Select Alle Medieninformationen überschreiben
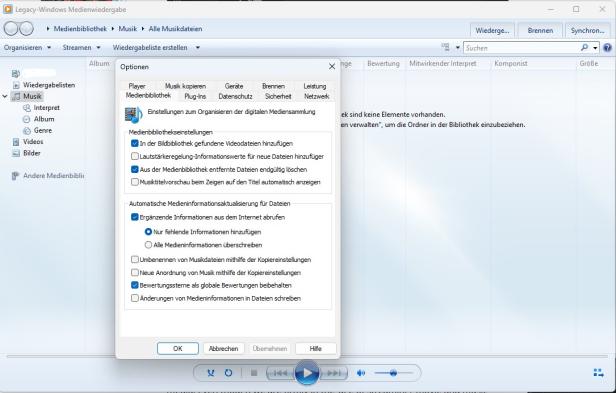Image resolution: width=616 pixels, height=393 pixels. click(148, 245)
